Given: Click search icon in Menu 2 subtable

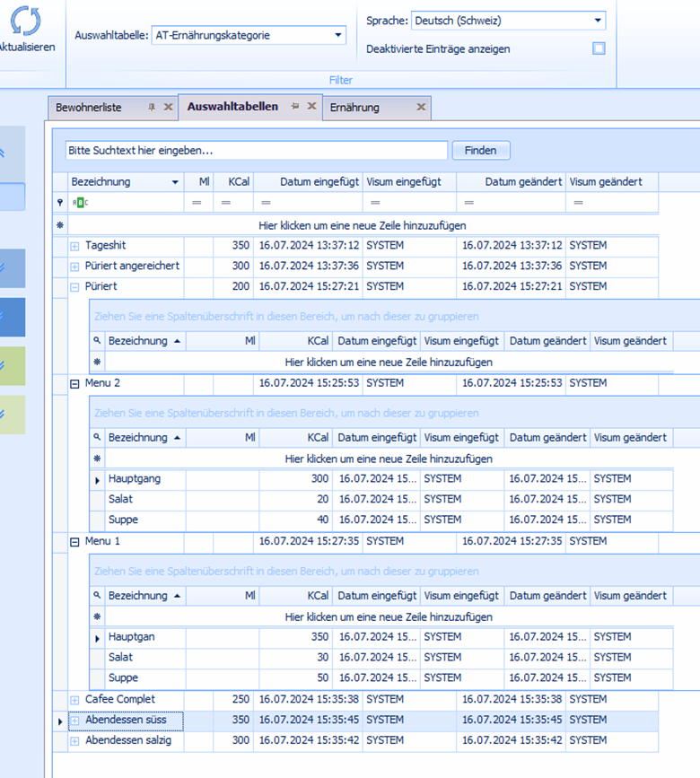Looking at the screenshot, I should tap(97, 438).
